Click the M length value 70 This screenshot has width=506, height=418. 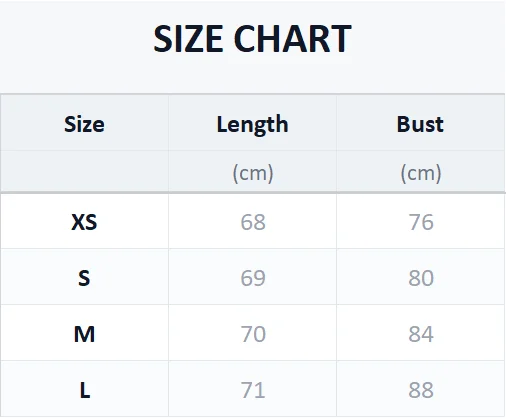(253, 334)
